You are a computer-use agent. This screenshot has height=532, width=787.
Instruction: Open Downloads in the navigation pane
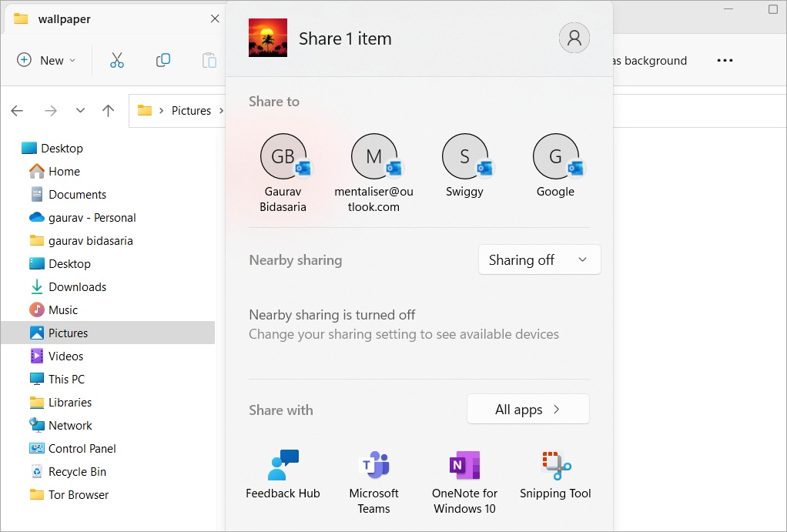(69, 286)
